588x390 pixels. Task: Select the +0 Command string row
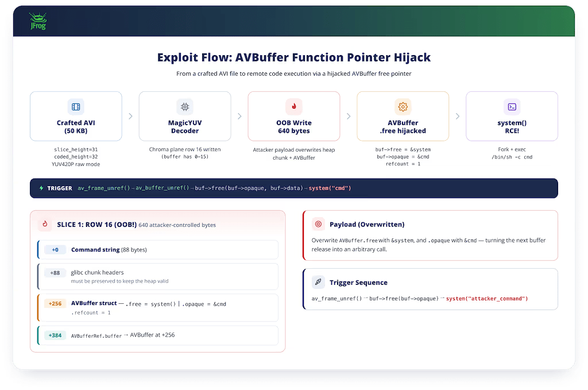[x=158, y=250]
